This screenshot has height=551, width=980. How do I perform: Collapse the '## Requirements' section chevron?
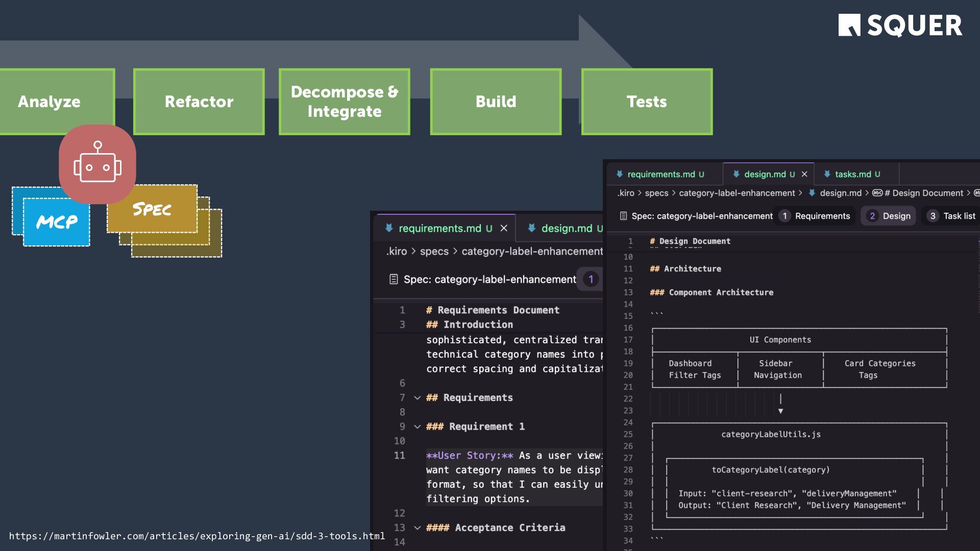417,398
